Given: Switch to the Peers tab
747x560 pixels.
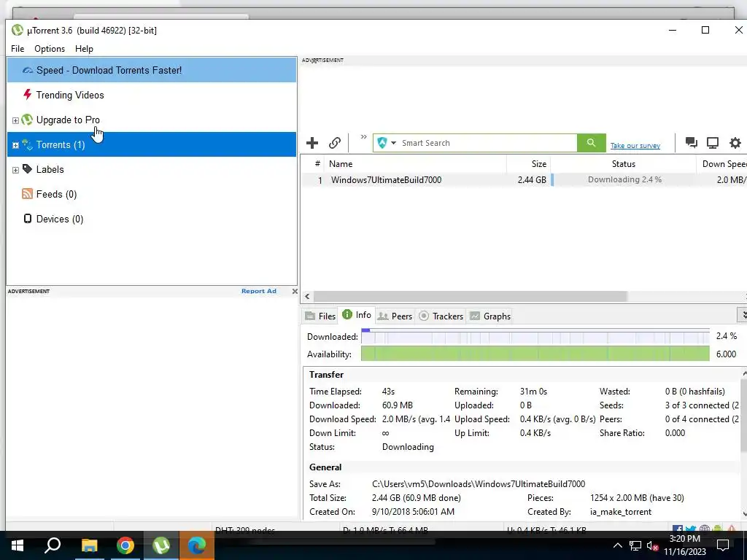Looking at the screenshot, I should (395, 316).
